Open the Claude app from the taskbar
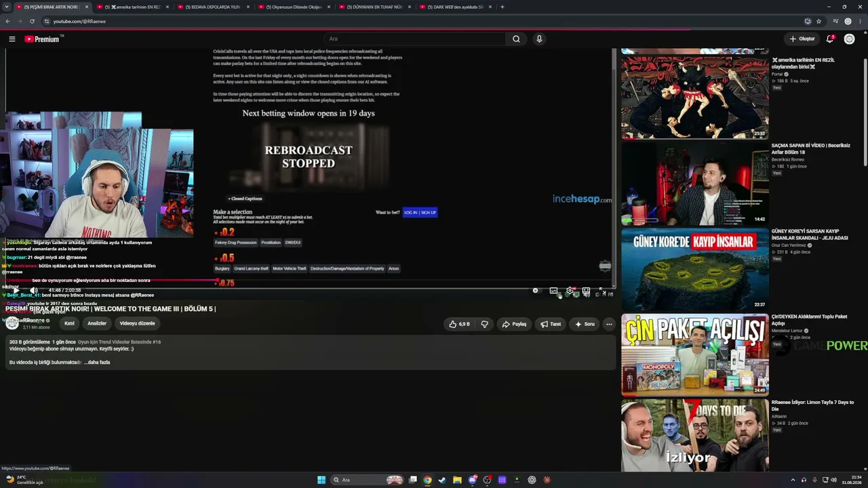 (x=547, y=480)
